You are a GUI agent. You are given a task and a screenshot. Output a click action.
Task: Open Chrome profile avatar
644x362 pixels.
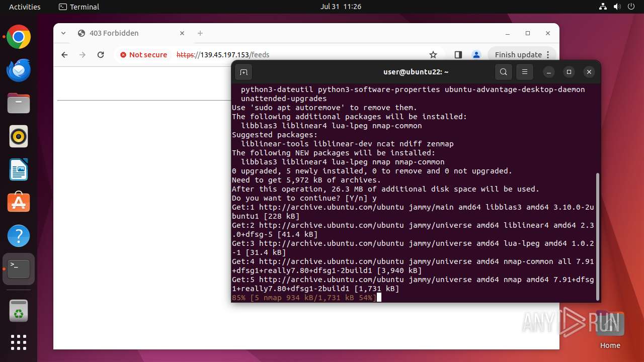pyautogui.click(x=476, y=55)
